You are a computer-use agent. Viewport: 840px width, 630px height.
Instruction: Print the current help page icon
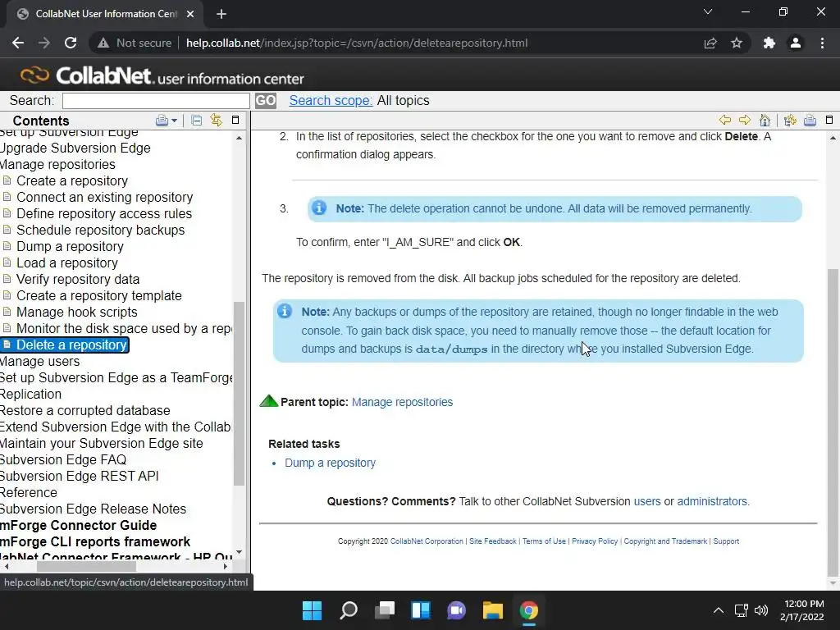pyautogui.click(x=810, y=121)
